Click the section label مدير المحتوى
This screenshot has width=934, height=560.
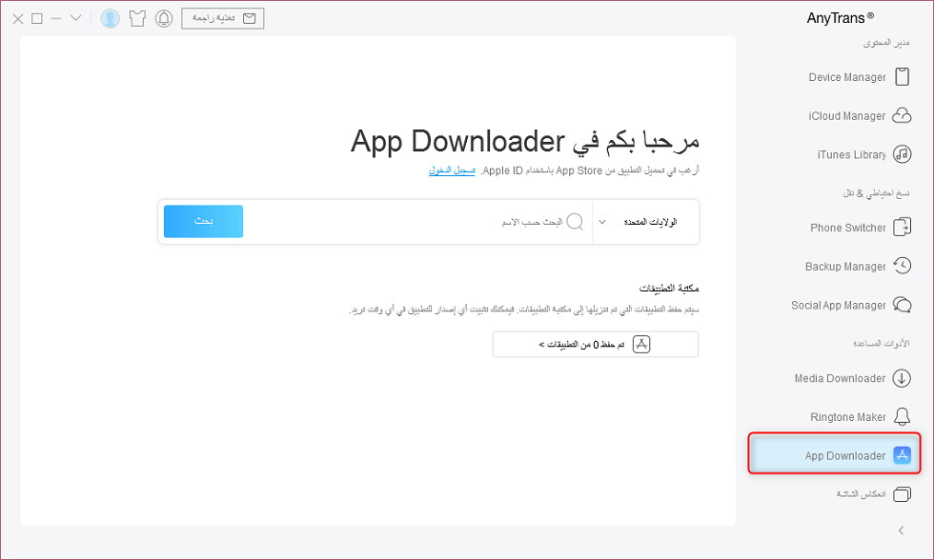click(886, 43)
